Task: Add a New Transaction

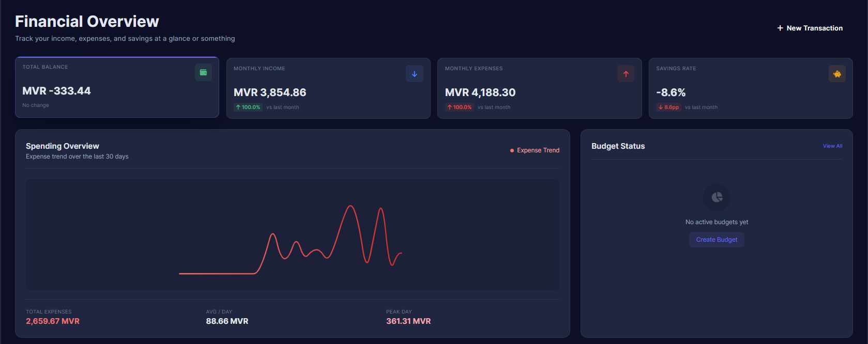Action: (x=810, y=28)
